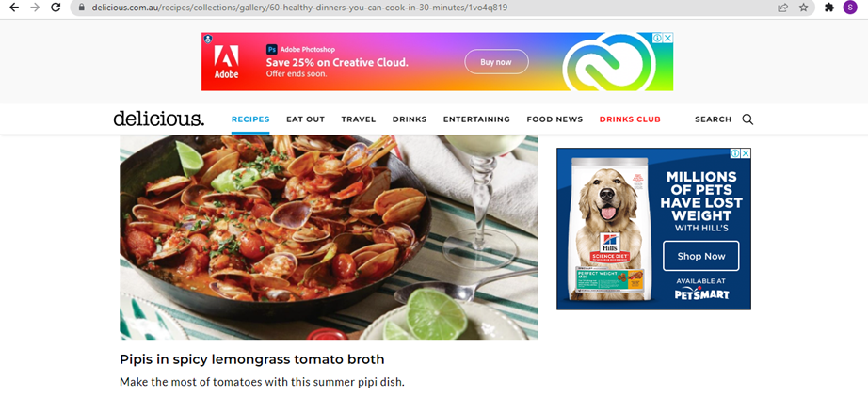Open the Pipis in spicy lemongrass recipe title

tap(252, 359)
